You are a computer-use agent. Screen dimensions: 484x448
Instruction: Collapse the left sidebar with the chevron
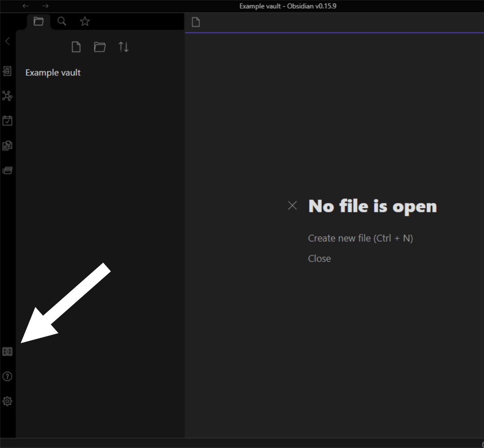tap(7, 41)
